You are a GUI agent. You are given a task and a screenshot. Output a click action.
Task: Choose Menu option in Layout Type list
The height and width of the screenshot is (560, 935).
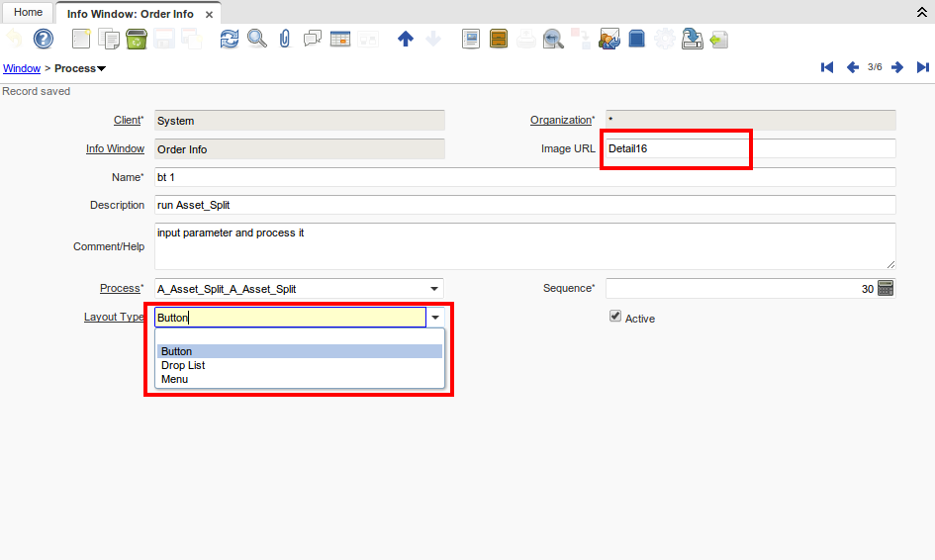tap(174, 379)
